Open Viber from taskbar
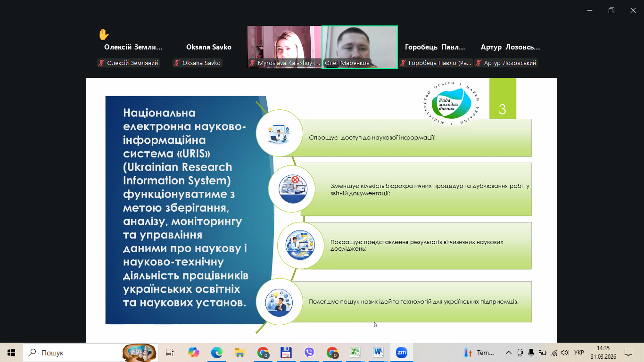 point(309,353)
